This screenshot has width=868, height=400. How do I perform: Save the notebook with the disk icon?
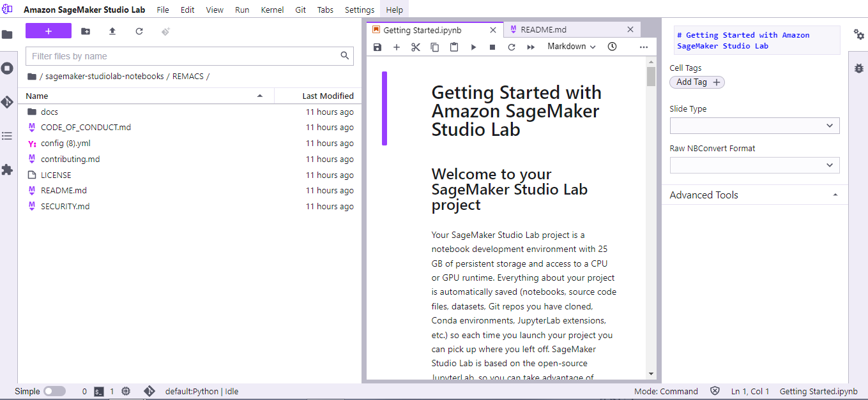pyautogui.click(x=377, y=47)
